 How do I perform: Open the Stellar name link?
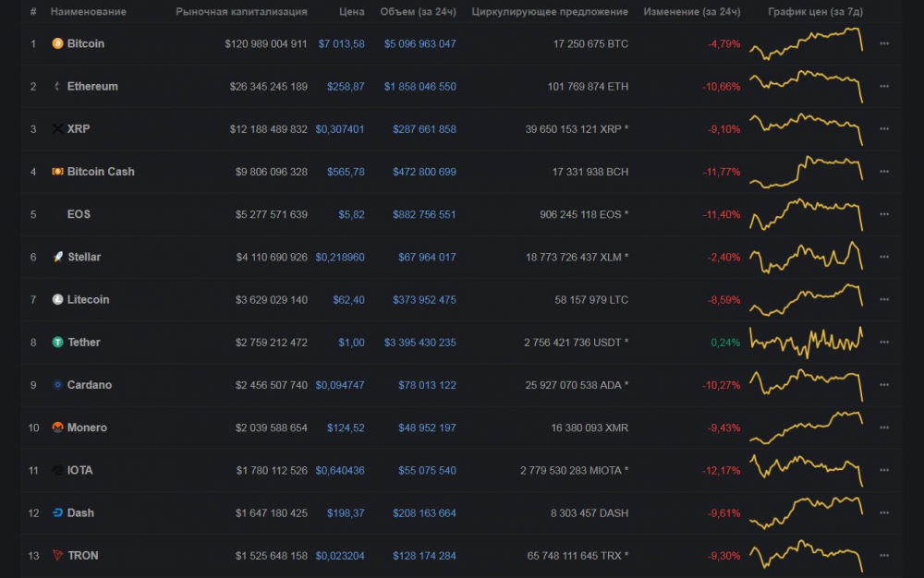84,258
